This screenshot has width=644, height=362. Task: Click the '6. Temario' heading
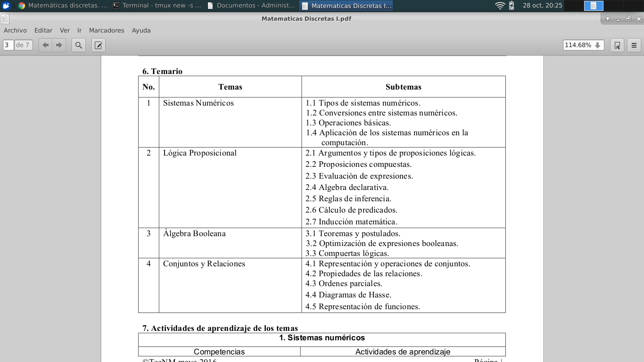(162, 72)
